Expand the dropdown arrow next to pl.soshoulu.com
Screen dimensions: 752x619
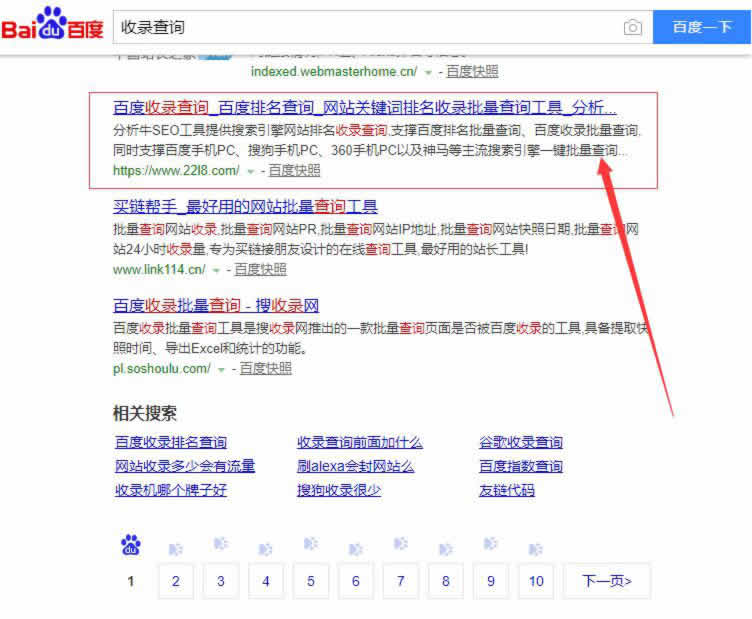[221, 369]
